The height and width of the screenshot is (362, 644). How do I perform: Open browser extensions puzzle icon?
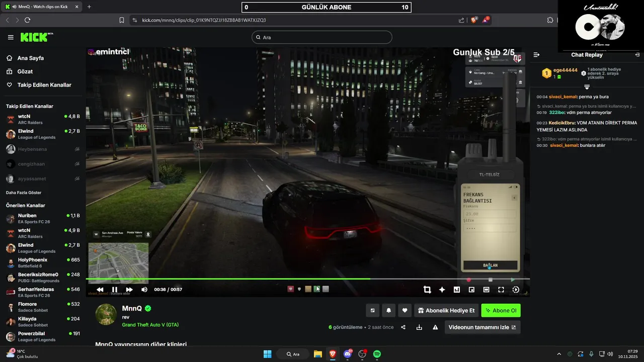(550, 20)
